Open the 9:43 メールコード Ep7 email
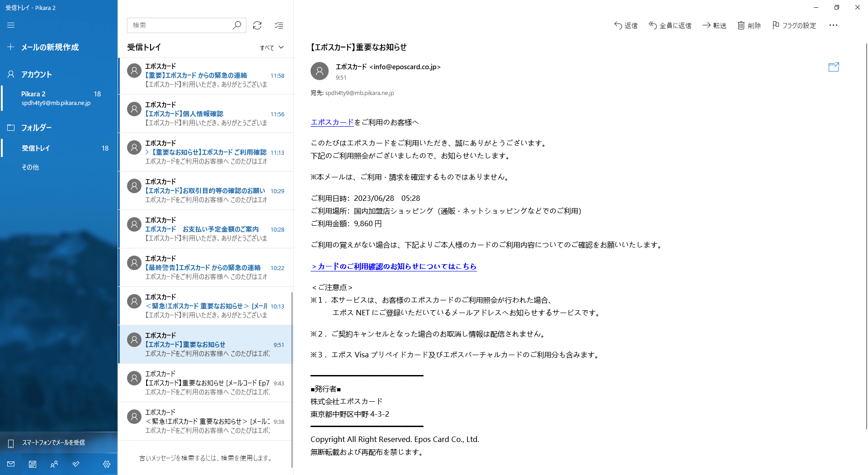Image resolution: width=868 pixels, height=475 pixels. pos(206,383)
